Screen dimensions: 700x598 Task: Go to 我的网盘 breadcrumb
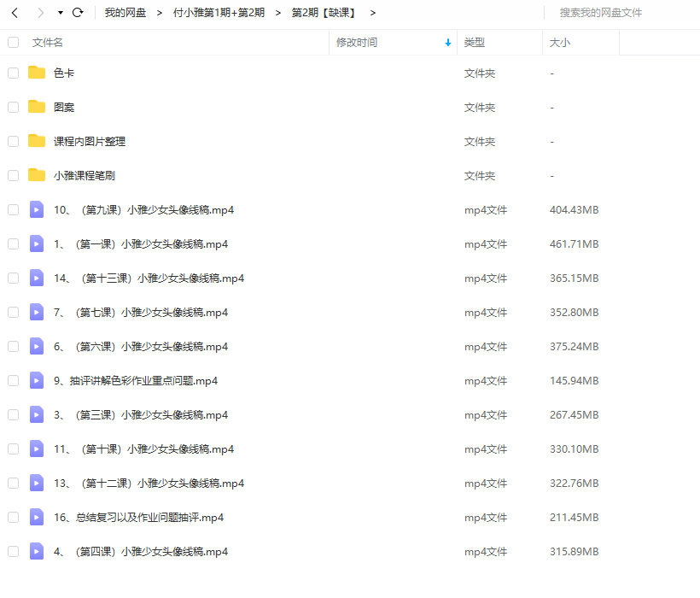(x=125, y=13)
